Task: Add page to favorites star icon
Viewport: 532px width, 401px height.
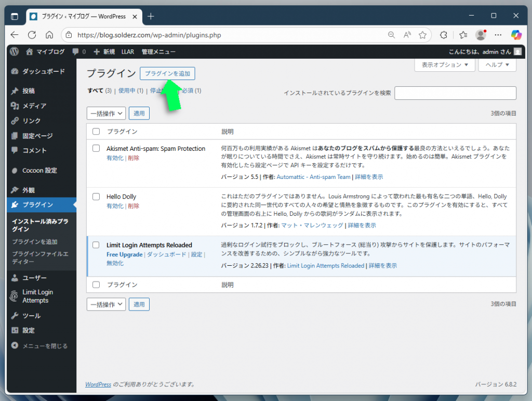Action: pos(422,35)
